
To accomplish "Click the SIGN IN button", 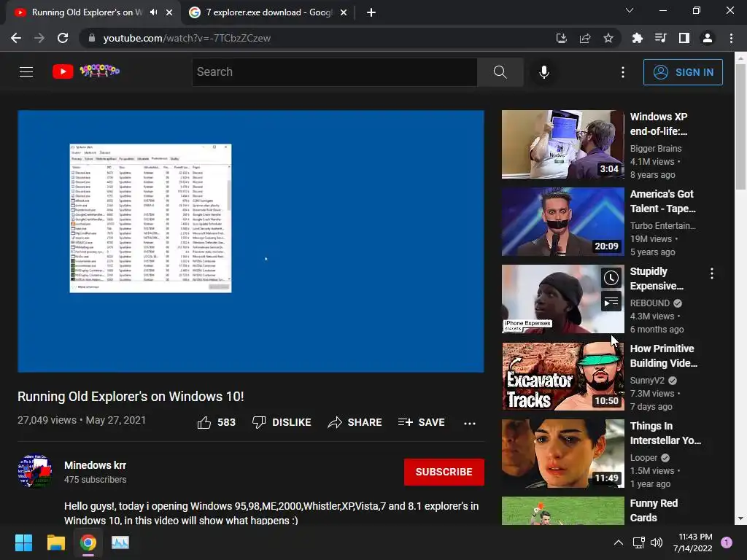I will point(683,72).
